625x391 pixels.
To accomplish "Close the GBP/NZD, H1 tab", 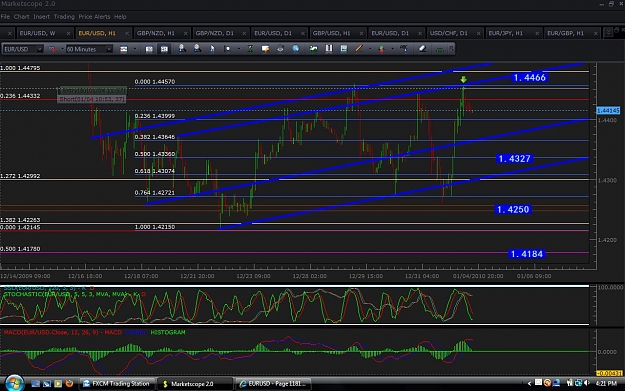I will [x=185, y=33].
